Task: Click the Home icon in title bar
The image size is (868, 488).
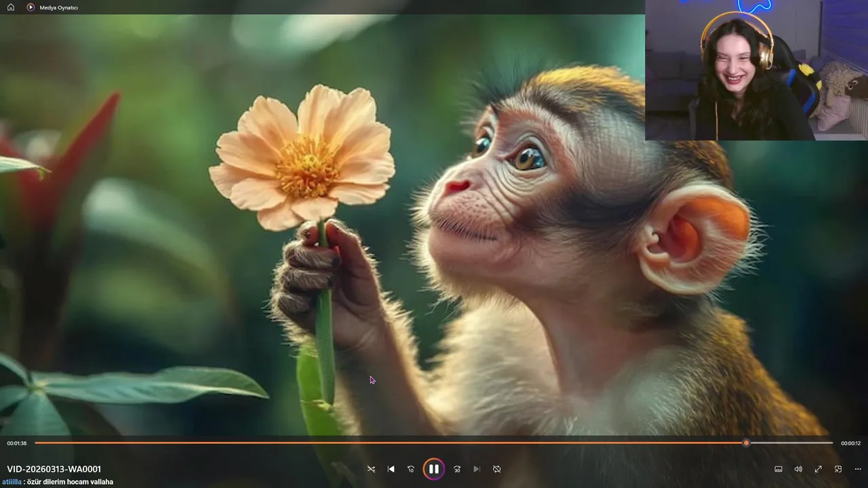Action: pyautogui.click(x=11, y=7)
